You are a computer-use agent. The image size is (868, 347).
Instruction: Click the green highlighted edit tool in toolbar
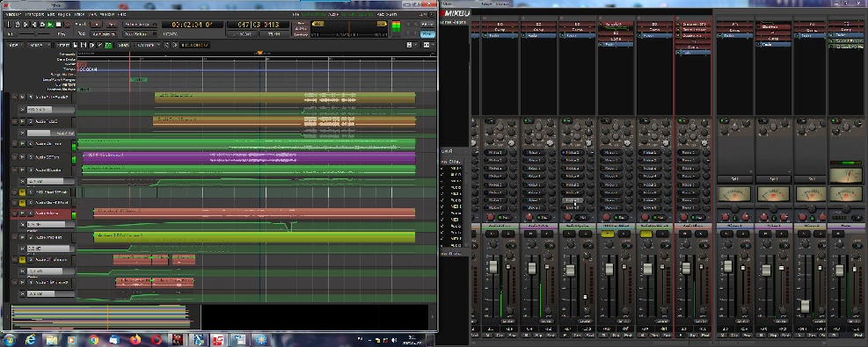coord(108,45)
